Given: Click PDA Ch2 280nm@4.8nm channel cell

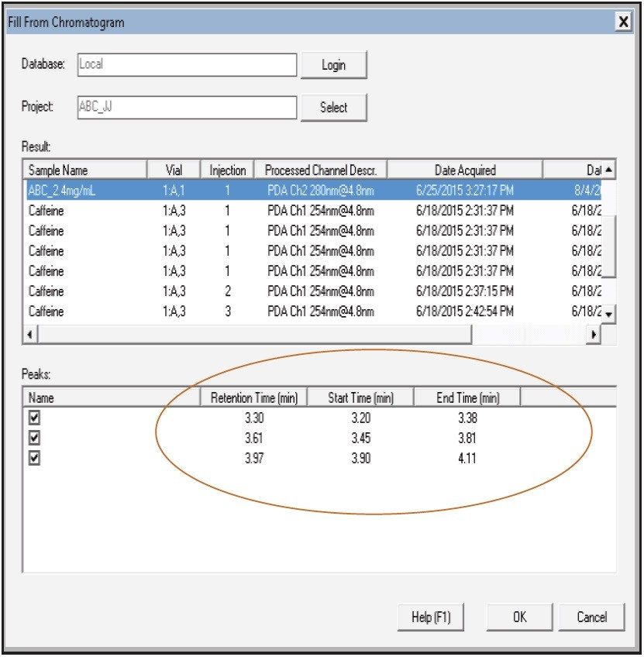Looking at the screenshot, I should 321,191.
